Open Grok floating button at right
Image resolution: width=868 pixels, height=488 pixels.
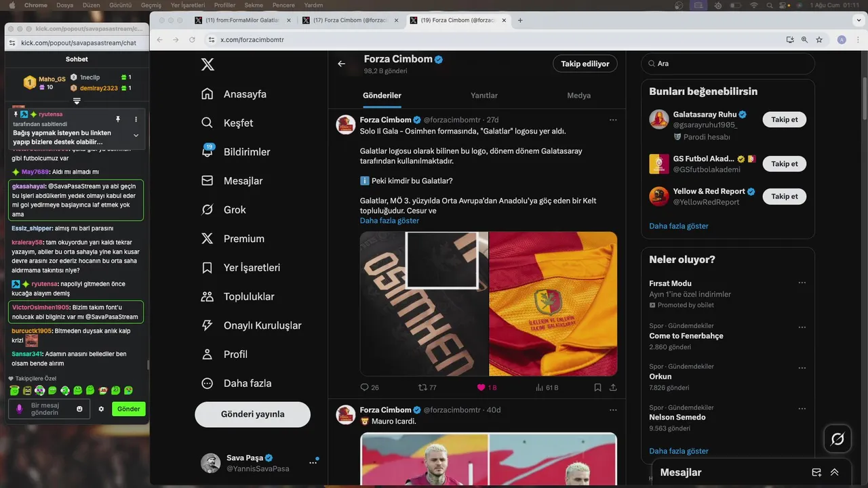pos(837,439)
